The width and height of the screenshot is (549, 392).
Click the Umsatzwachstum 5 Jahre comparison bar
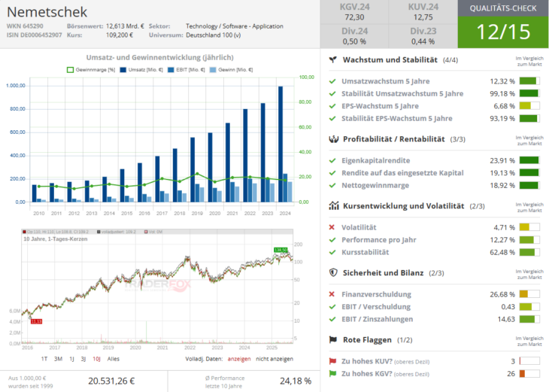[529, 81]
